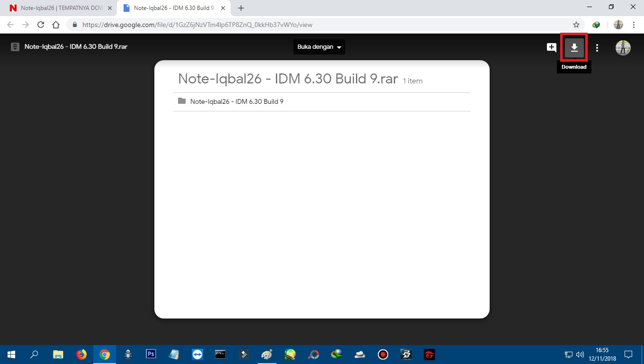Open TeamViewer from the taskbar

[197, 355]
